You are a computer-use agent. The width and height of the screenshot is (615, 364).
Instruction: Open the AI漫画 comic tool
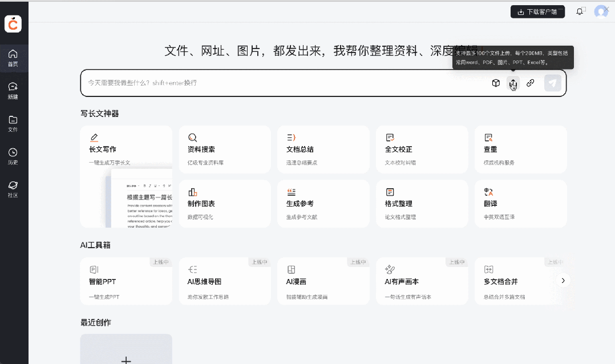[x=323, y=281]
